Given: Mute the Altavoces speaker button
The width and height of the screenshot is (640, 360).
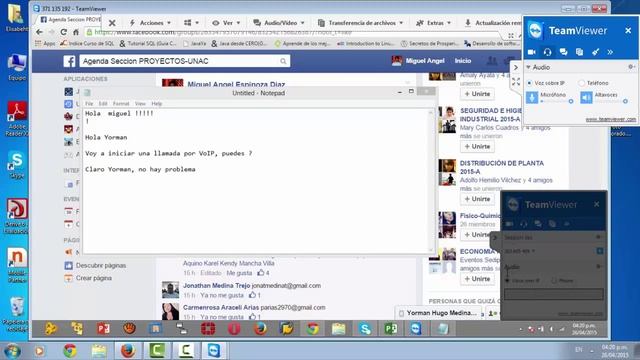Looking at the screenshot, I should [x=586, y=97].
